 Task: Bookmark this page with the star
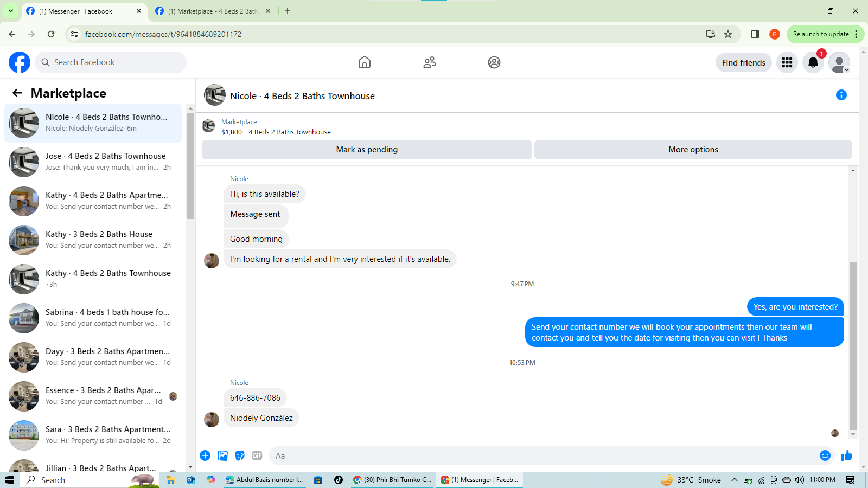coord(728,34)
